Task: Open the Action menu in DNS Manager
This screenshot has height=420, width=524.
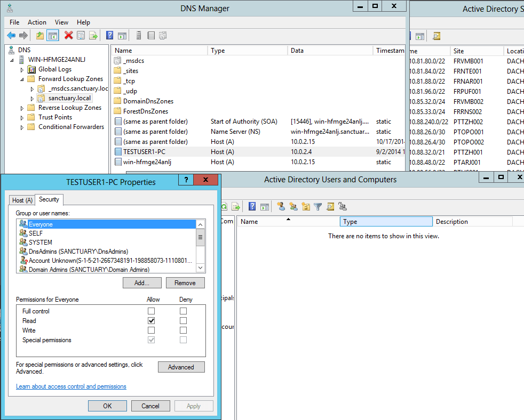Action: (x=37, y=22)
